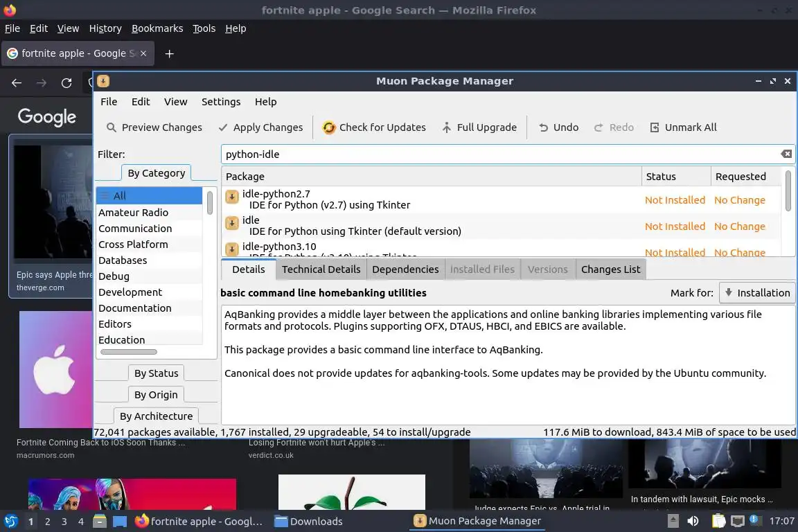This screenshot has height=532, width=798.
Task: Select the Cross Platform category
Action: tap(150, 245)
